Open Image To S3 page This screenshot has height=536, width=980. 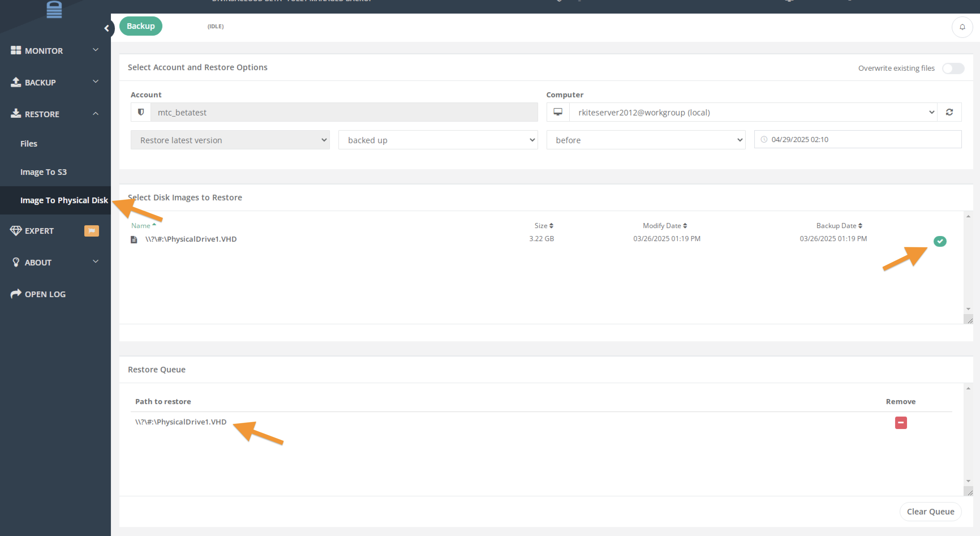tap(43, 172)
